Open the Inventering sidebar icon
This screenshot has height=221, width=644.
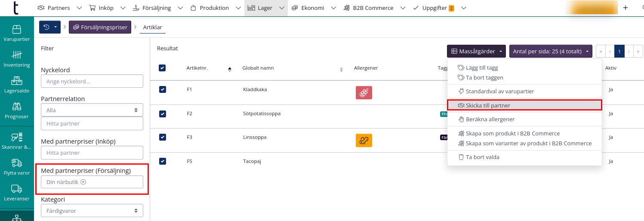(16, 59)
